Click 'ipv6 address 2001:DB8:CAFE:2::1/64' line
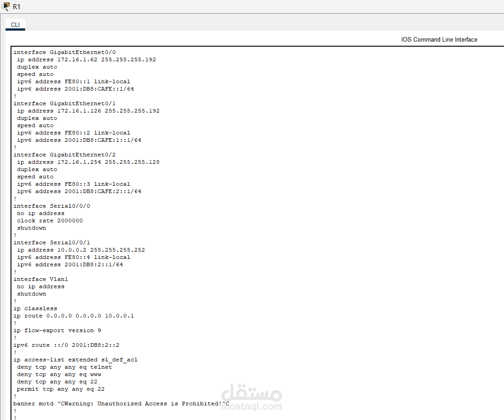Screen dimensions: 504x420 [x=79, y=192]
